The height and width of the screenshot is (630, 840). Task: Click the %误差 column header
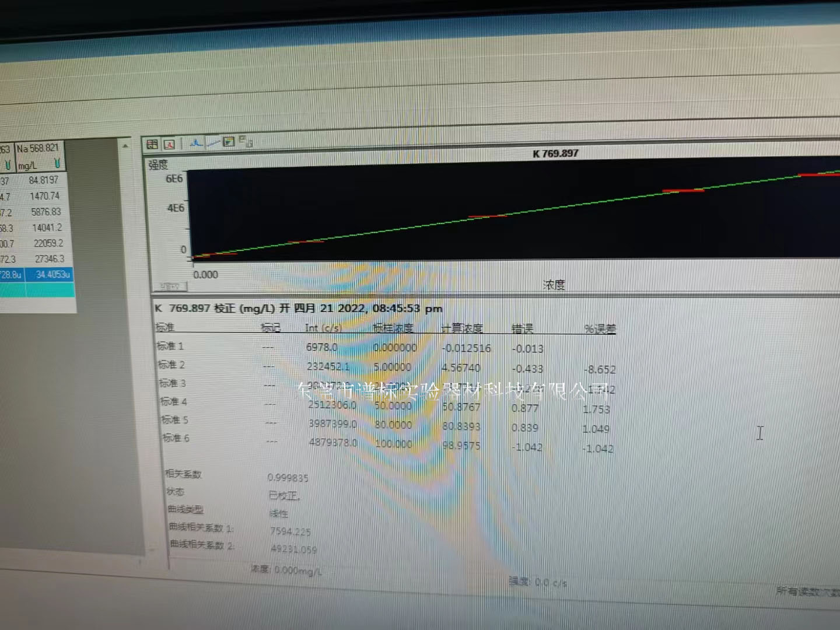tap(600, 329)
